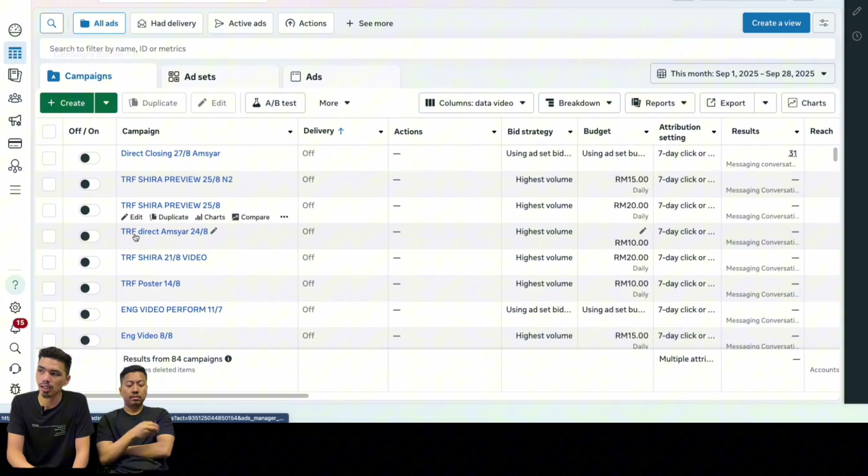868x476 pixels.
Task: Focus the search filter by name field
Action: point(437,48)
